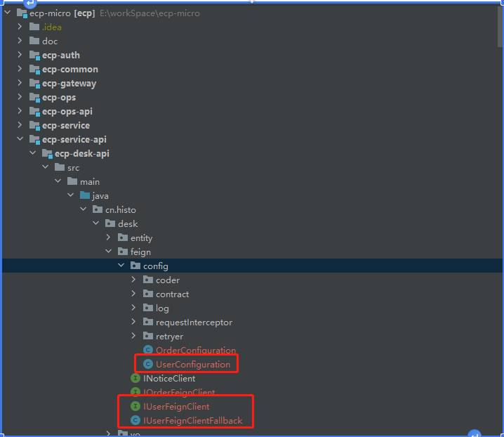Click the ecp-service-api module folder icon

[x=34, y=140]
